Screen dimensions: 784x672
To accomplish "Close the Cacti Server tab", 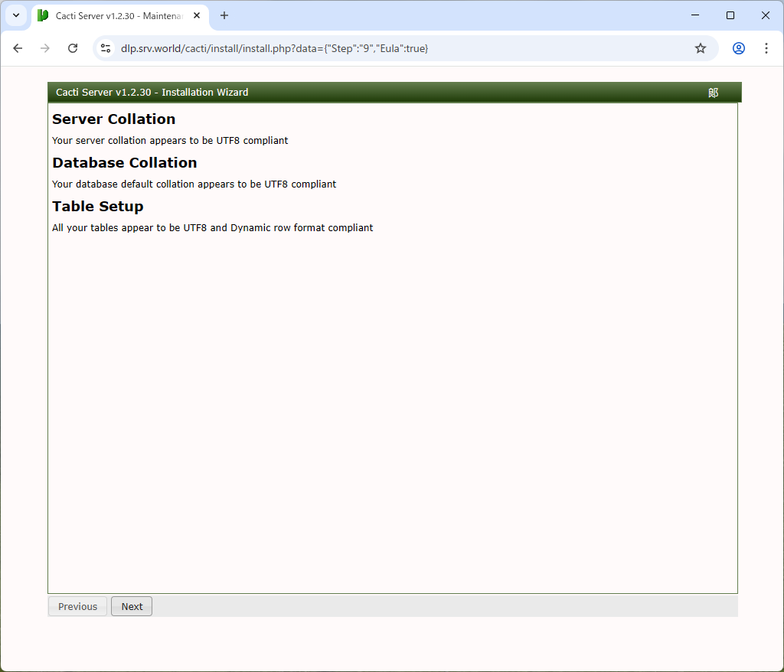I will [x=197, y=15].
